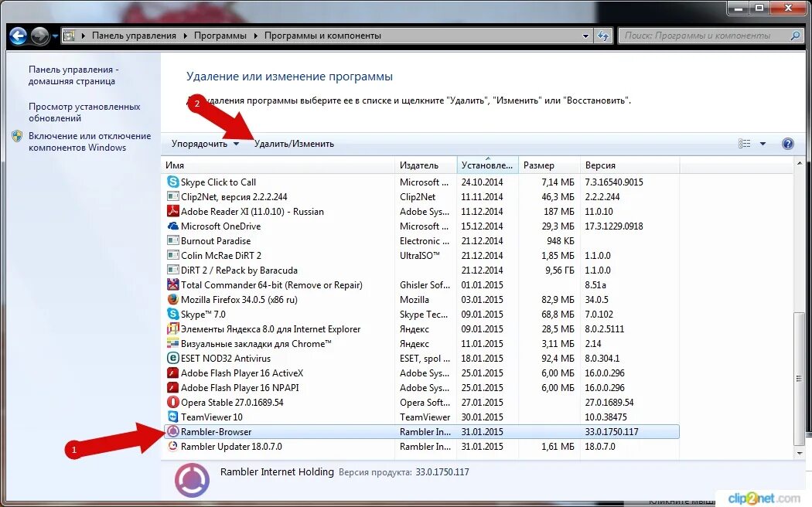812x507 pixels.
Task: Select the Rambler Updater 18.0.7.0 icon
Action: pyautogui.click(x=173, y=446)
